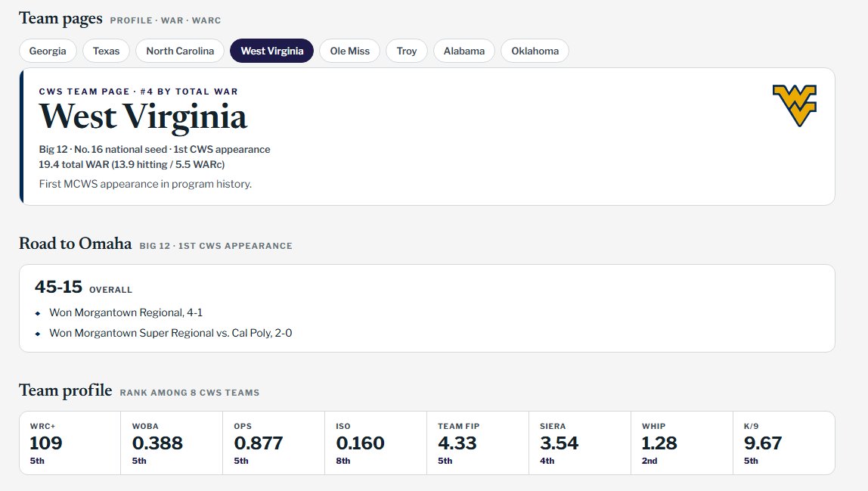This screenshot has height=491, width=868.
Task: Click the WOBA 0.388 stat card
Action: [172, 443]
